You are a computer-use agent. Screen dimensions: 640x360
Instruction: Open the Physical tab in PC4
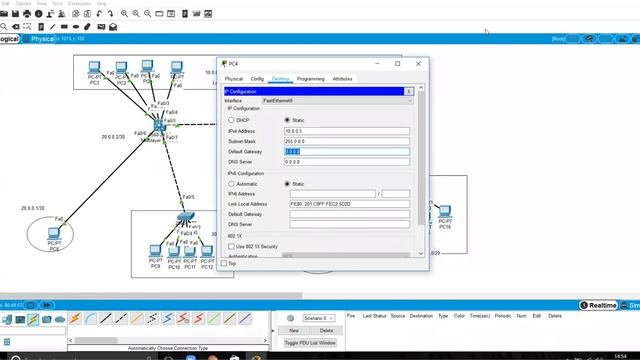point(233,79)
